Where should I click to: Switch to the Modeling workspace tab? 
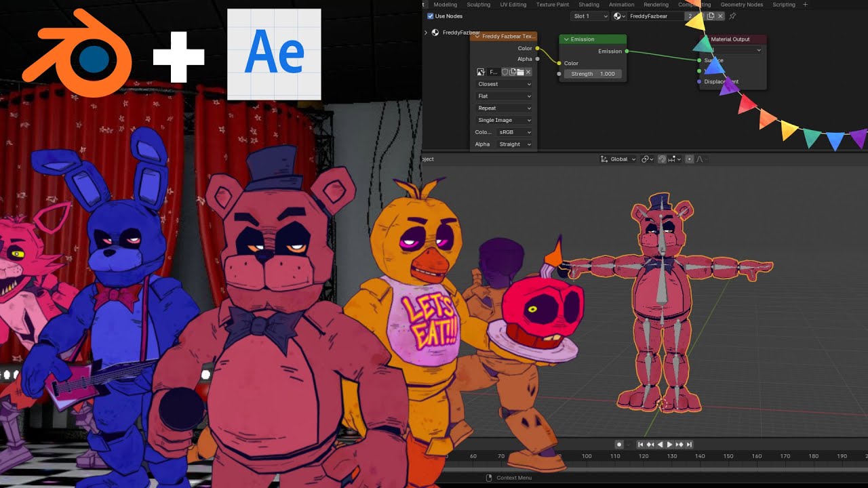click(445, 5)
